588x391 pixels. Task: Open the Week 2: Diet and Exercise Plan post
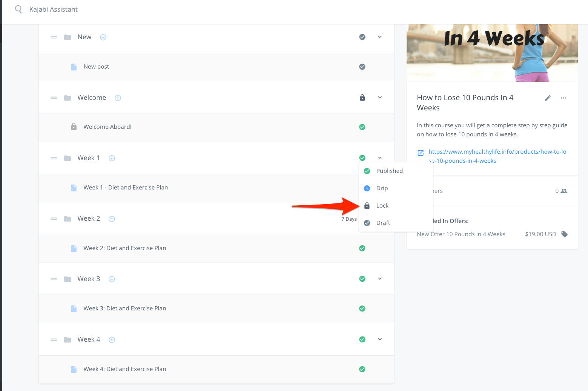pos(124,248)
